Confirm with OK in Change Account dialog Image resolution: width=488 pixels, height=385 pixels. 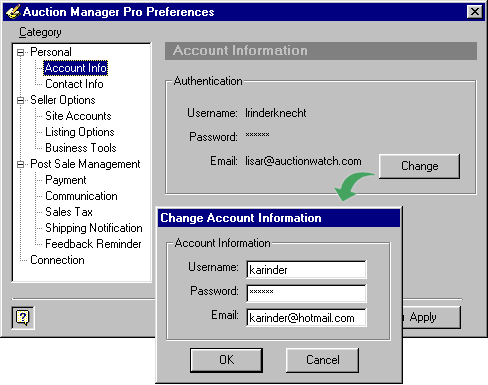[x=226, y=360]
